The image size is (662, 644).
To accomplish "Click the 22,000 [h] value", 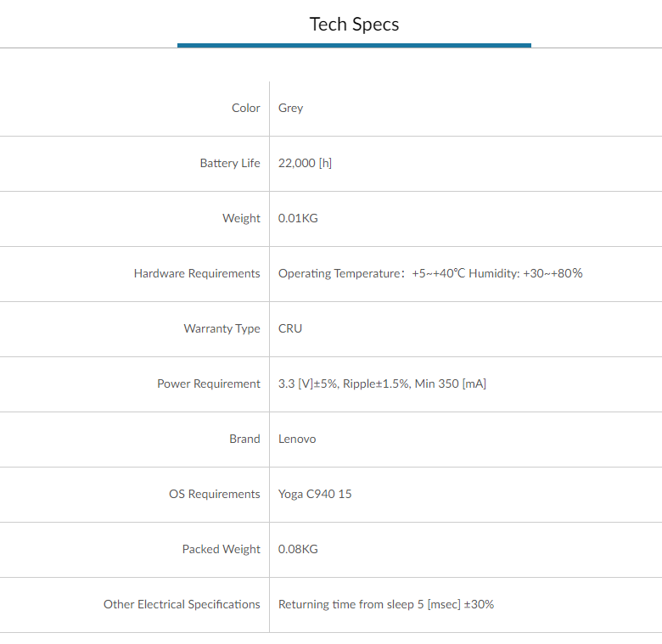I will point(305,163).
